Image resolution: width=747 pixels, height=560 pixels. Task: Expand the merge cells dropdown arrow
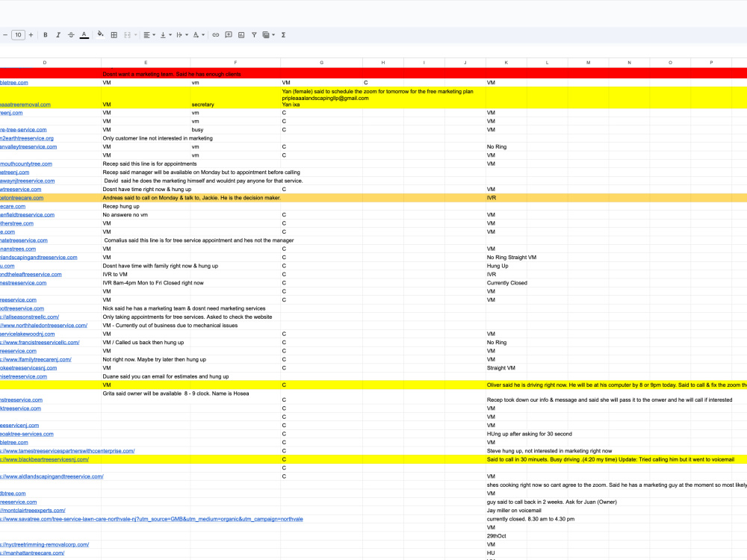click(136, 35)
